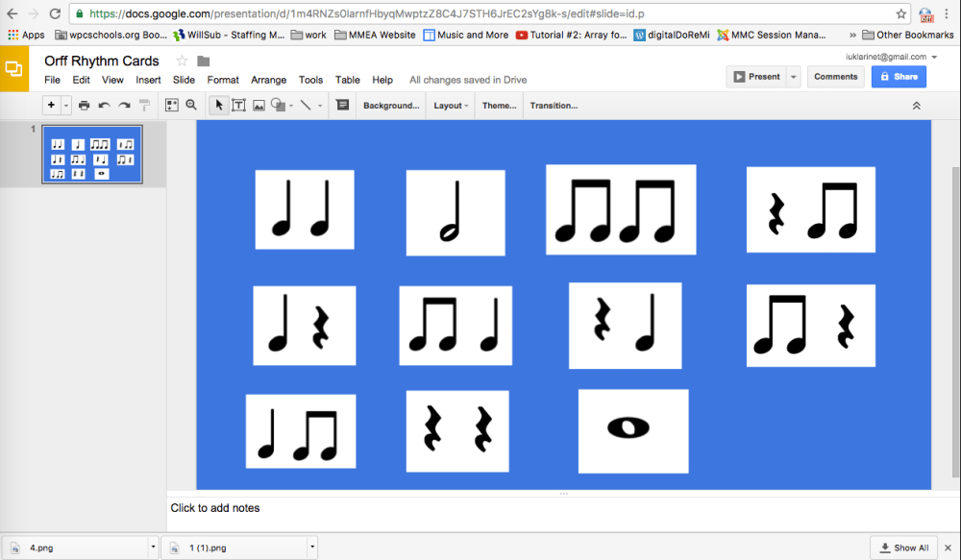Select the Text box tool

point(238,106)
